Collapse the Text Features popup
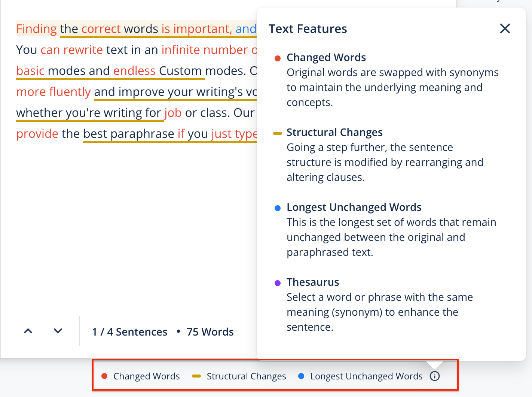 (x=505, y=28)
